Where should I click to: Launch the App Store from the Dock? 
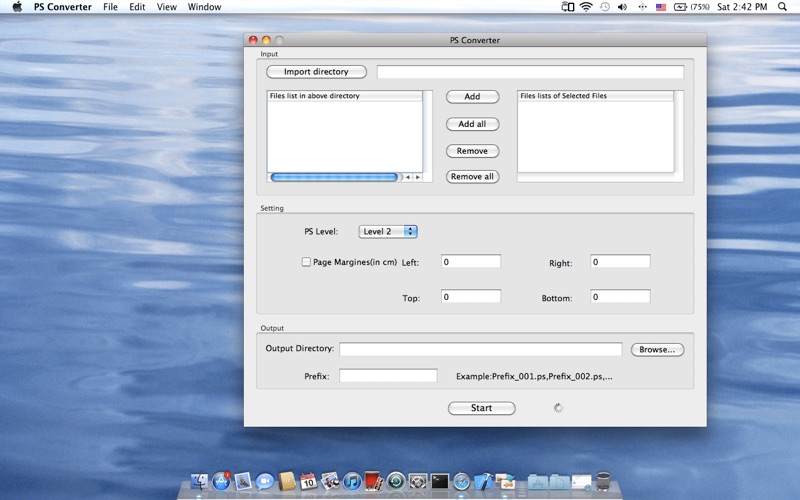[221, 481]
